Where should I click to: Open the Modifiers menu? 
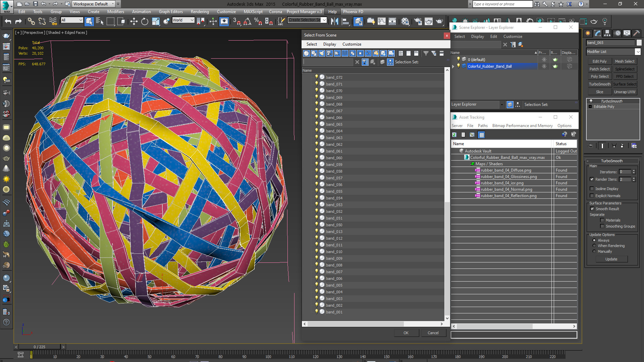115,12
